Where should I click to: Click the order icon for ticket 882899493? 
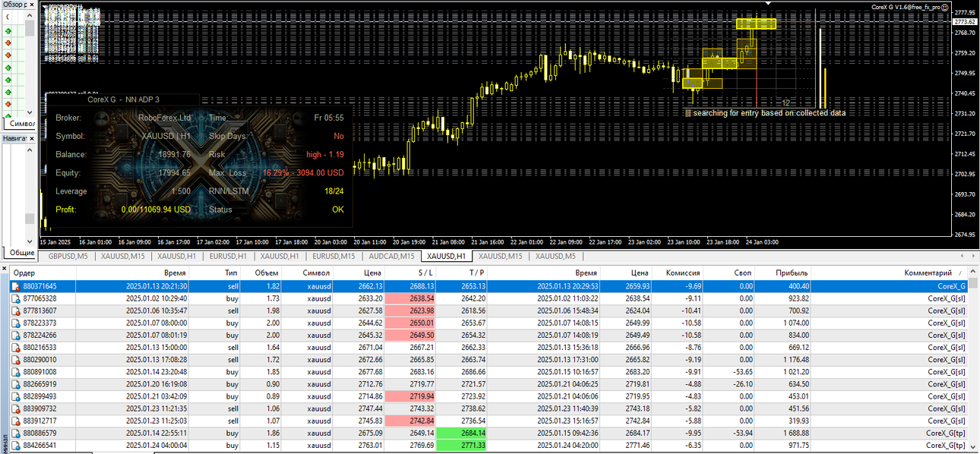(x=16, y=396)
